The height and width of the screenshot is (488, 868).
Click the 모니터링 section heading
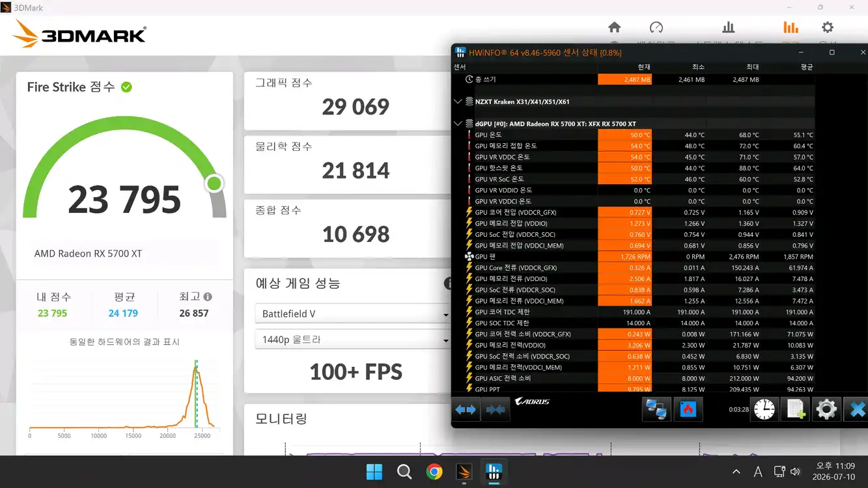click(281, 418)
